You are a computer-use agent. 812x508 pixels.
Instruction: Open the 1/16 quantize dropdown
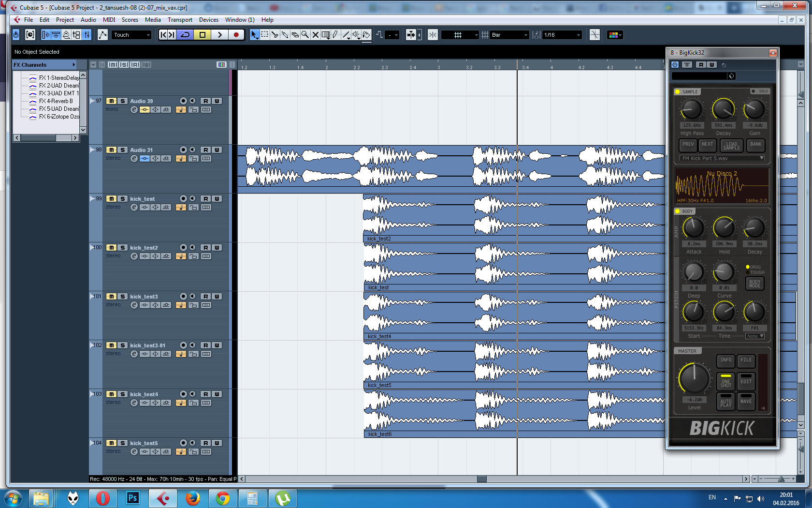[x=563, y=35]
